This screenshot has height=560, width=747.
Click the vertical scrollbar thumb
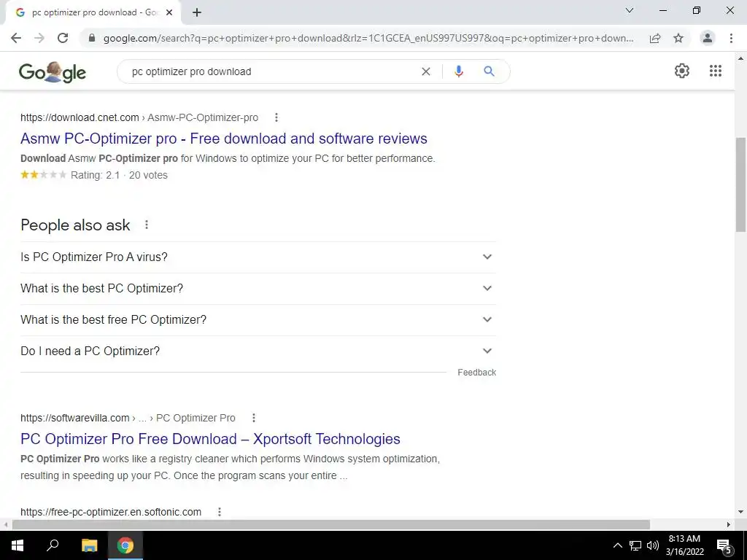point(740,184)
